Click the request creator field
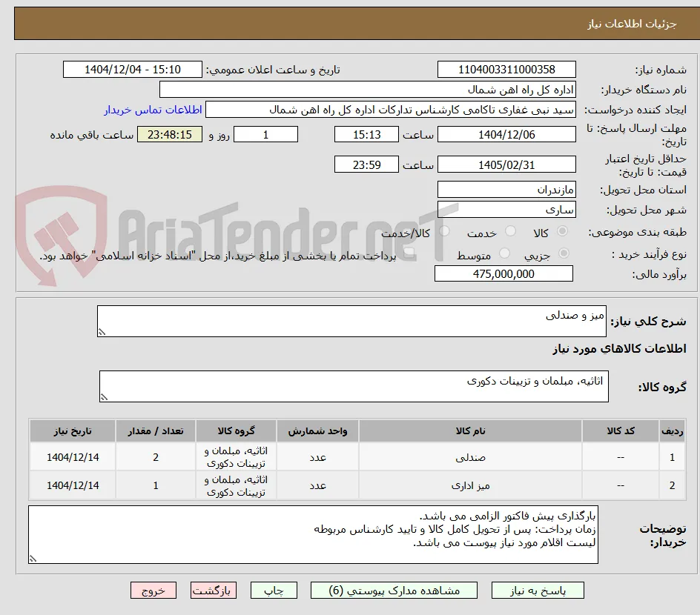The width and height of the screenshot is (700, 615). click(x=391, y=110)
